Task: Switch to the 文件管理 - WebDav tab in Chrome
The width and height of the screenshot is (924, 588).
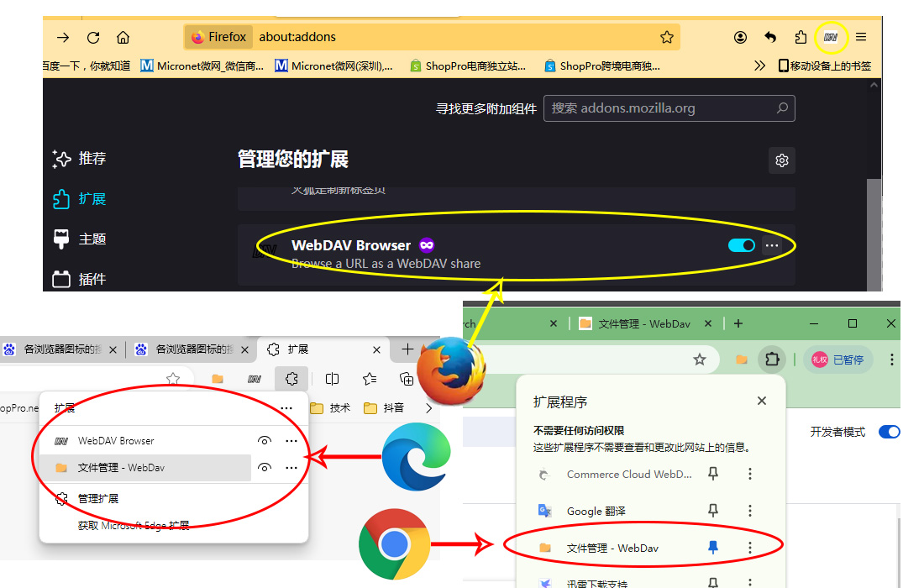Action: 644,323
